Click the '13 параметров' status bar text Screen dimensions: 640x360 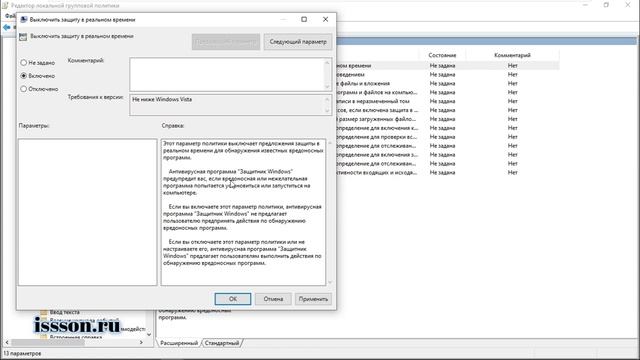coord(22,353)
